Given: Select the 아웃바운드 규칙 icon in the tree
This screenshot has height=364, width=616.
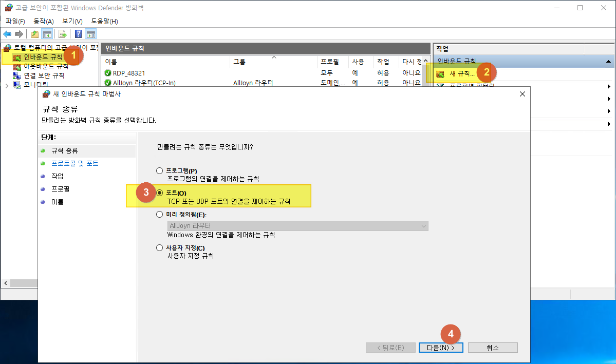Looking at the screenshot, I should tap(17, 67).
